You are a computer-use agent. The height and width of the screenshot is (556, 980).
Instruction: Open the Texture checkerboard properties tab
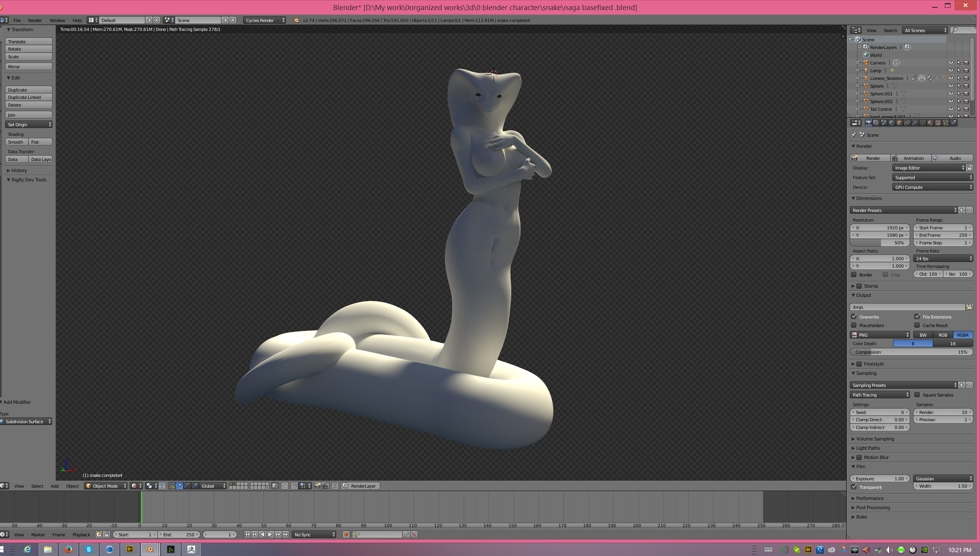938,123
